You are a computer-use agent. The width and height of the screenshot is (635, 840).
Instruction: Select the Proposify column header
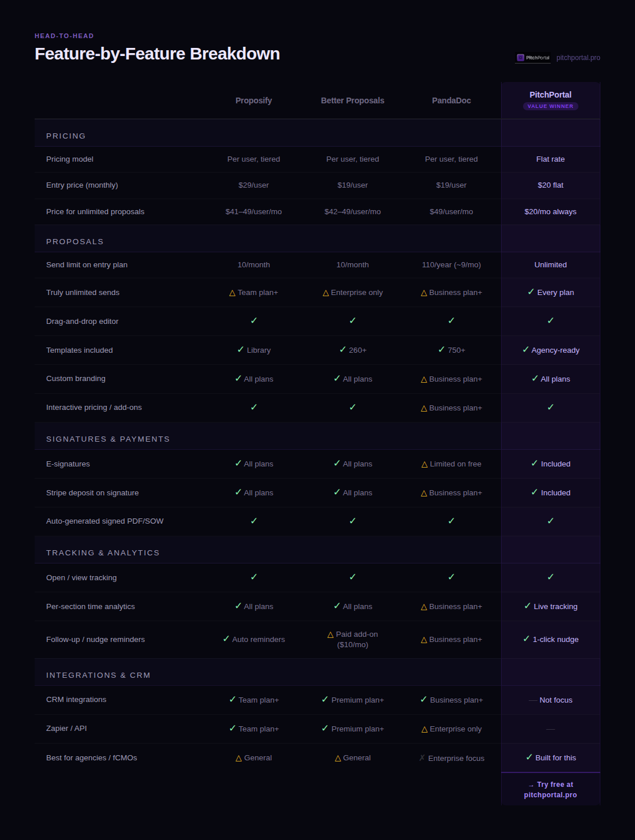coord(253,100)
